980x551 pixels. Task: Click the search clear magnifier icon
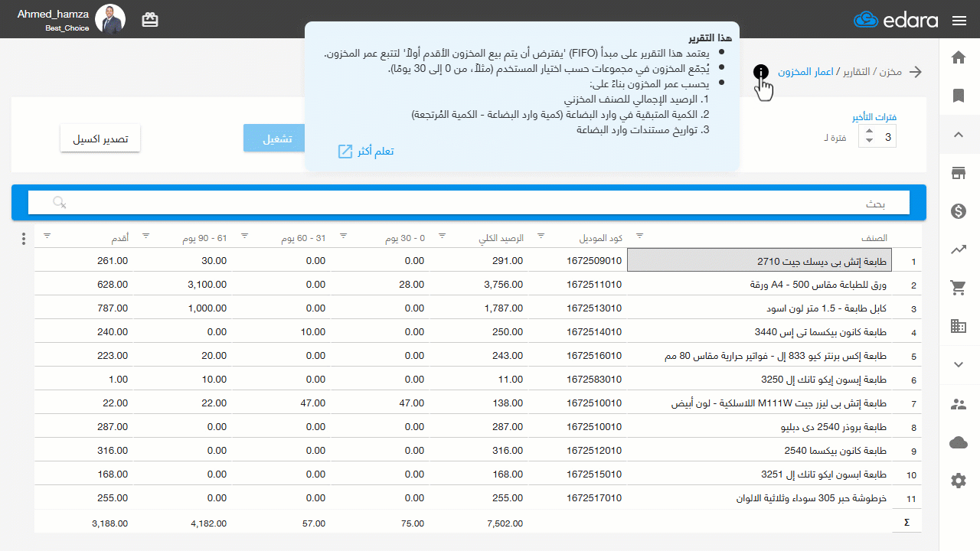click(59, 203)
